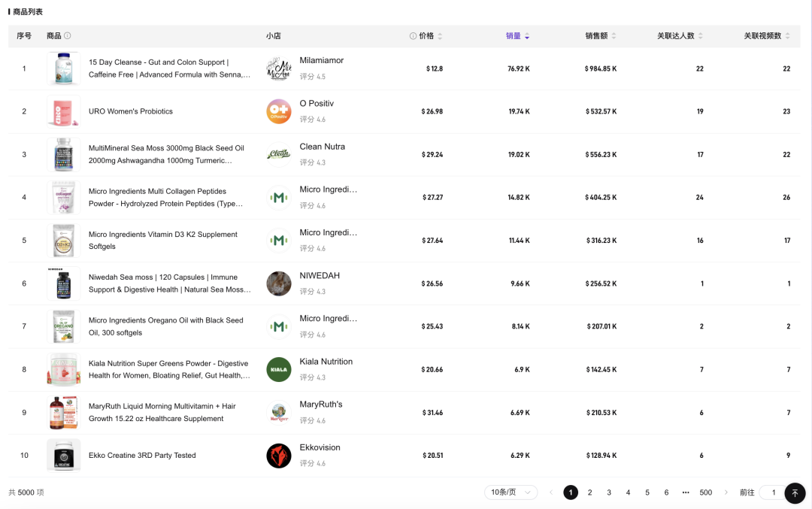Click the info icon beside 价格 header
The width and height of the screenshot is (812, 509).
pyautogui.click(x=413, y=36)
